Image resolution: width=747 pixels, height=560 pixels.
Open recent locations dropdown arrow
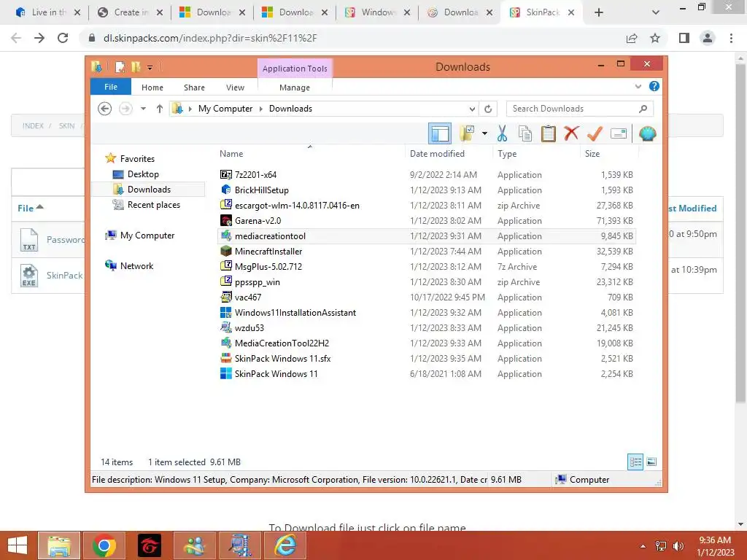143,109
